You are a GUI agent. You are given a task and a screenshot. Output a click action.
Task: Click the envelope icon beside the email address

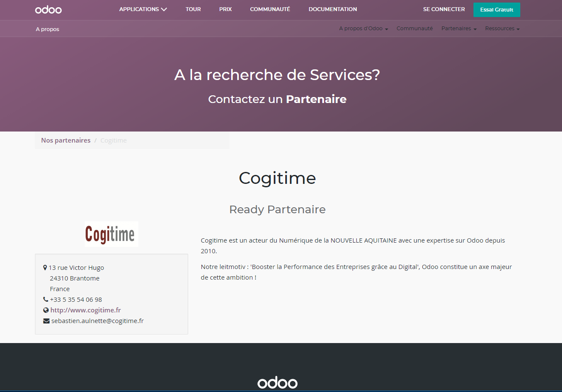coord(46,321)
